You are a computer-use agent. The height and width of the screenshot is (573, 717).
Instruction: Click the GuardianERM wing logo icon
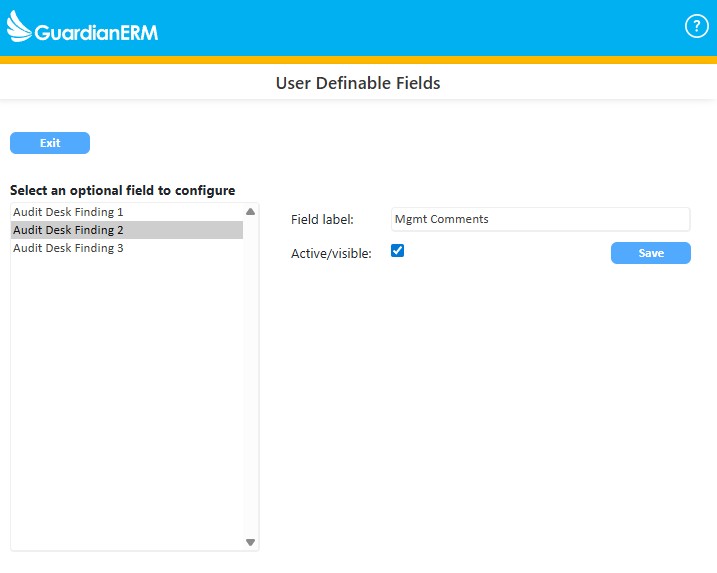tap(20, 28)
